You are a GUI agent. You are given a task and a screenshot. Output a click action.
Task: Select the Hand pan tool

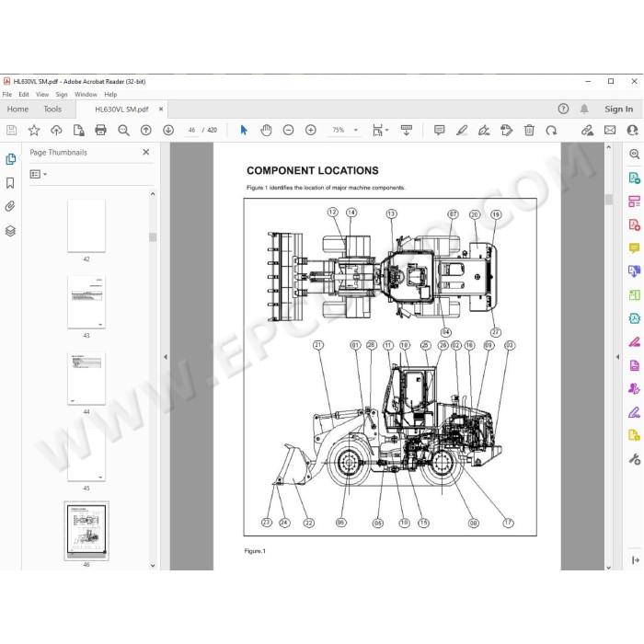(x=266, y=131)
